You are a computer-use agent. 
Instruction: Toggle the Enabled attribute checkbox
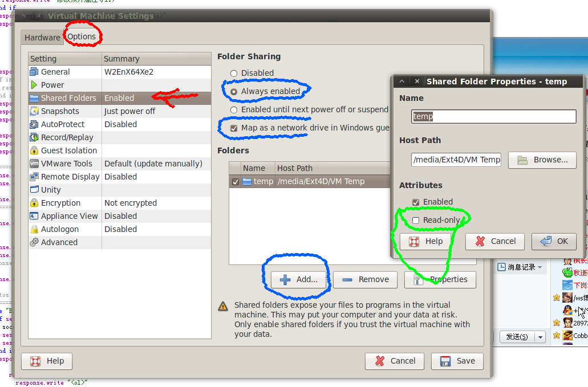[x=416, y=202]
